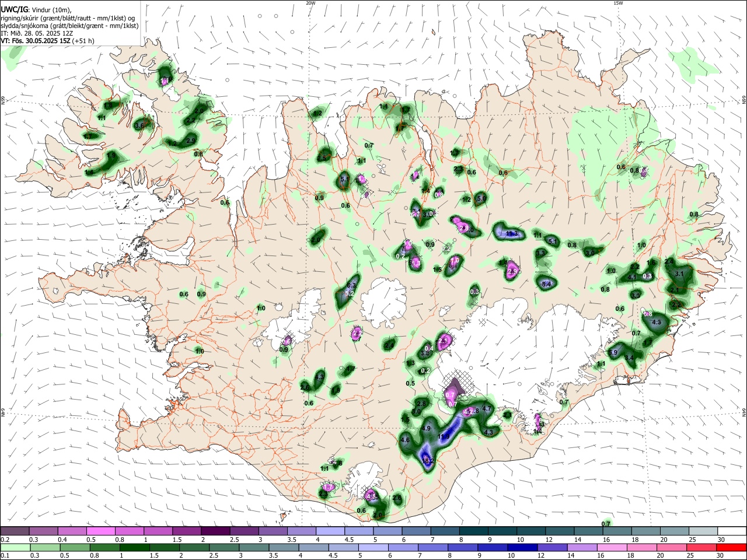Click the 5.0 precipitation value in the north
This screenshot has height=560, width=747.
tap(481, 198)
